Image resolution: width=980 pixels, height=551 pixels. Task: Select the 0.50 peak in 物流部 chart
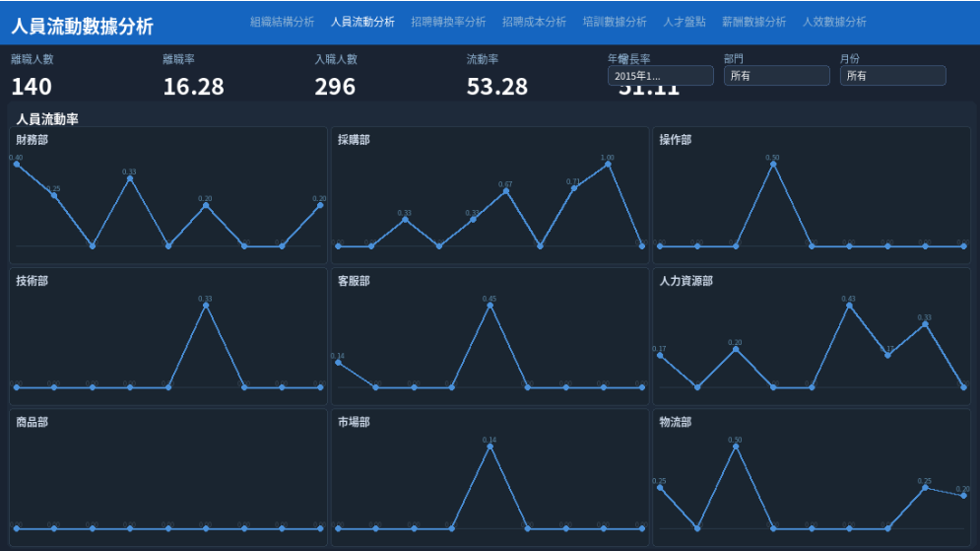point(736,447)
